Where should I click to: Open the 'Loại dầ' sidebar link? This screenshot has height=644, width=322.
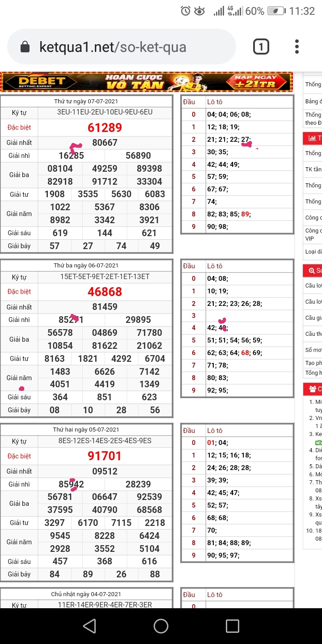click(x=313, y=251)
